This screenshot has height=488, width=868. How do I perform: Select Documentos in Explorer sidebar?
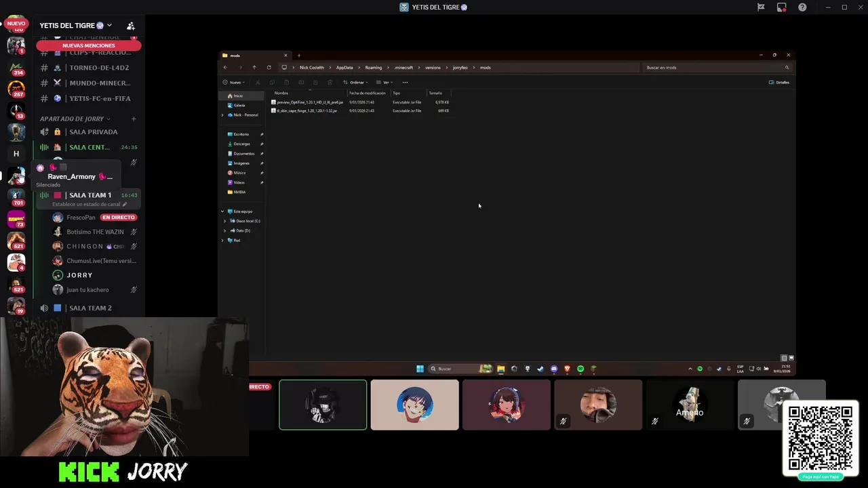click(243, 153)
